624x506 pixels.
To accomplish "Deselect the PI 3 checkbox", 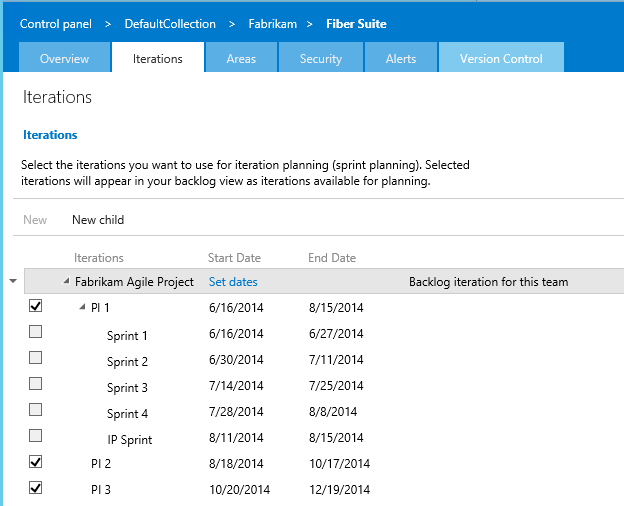I will coord(36,487).
